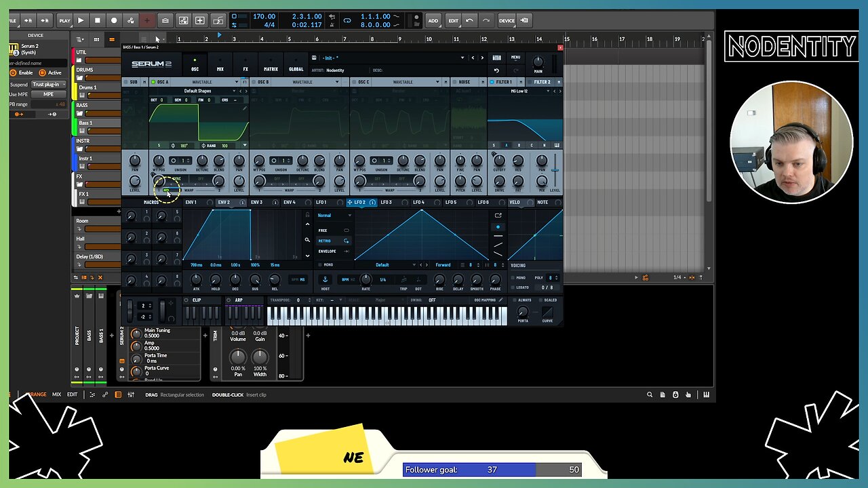Start playback with the transport play button
Image resolution: width=868 pixels, height=488 pixels.
(x=81, y=20)
